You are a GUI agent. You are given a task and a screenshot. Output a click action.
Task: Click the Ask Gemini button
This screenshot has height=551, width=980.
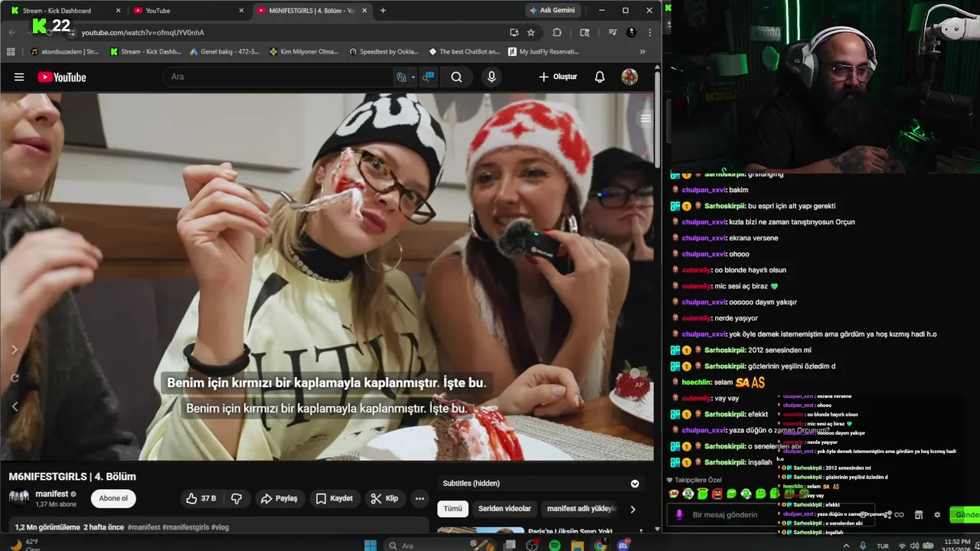[x=552, y=11]
